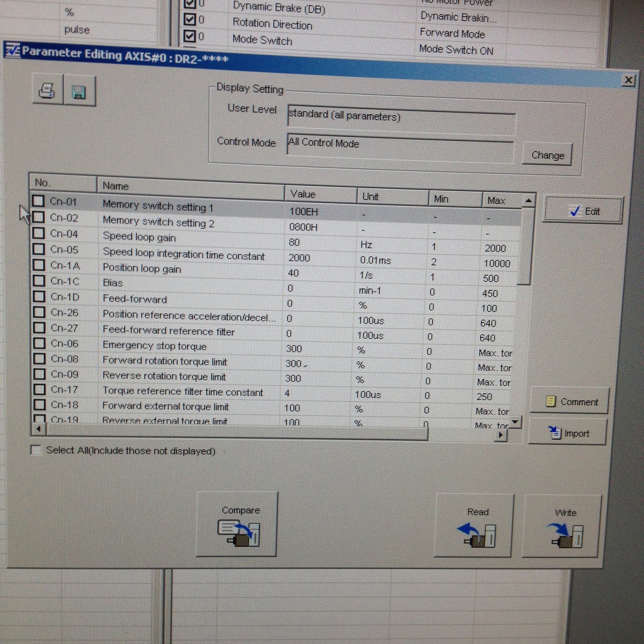Click the Min column header
This screenshot has height=644, width=644.
coord(455,199)
